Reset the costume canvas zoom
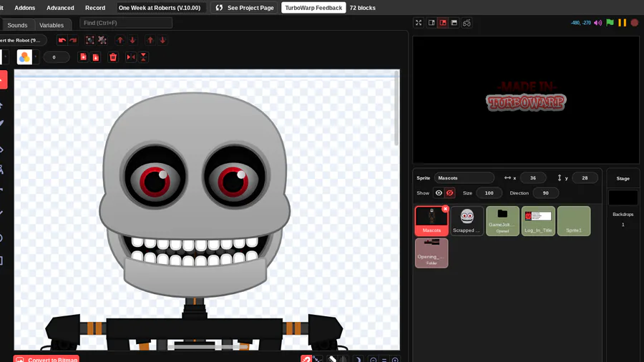 [384, 360]
